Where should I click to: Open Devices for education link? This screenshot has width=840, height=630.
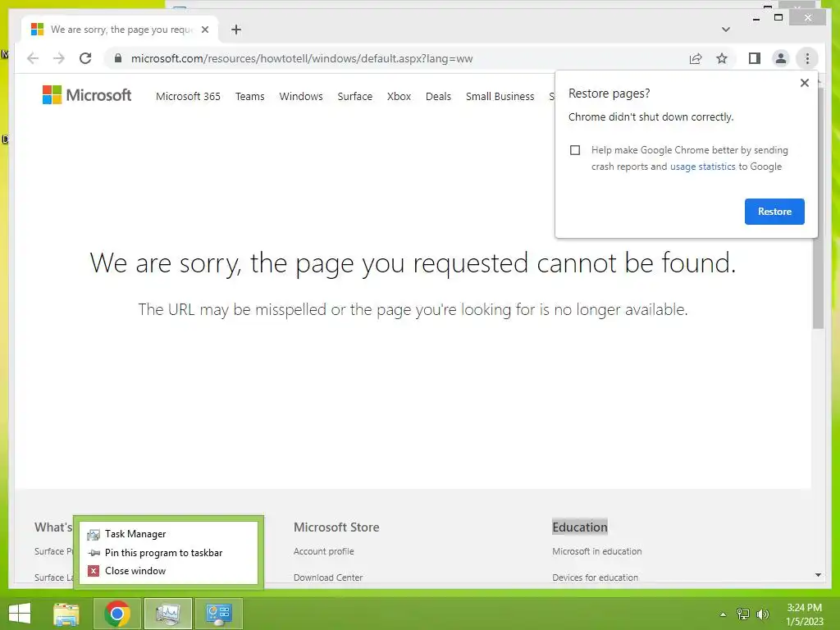coord(596,577)
